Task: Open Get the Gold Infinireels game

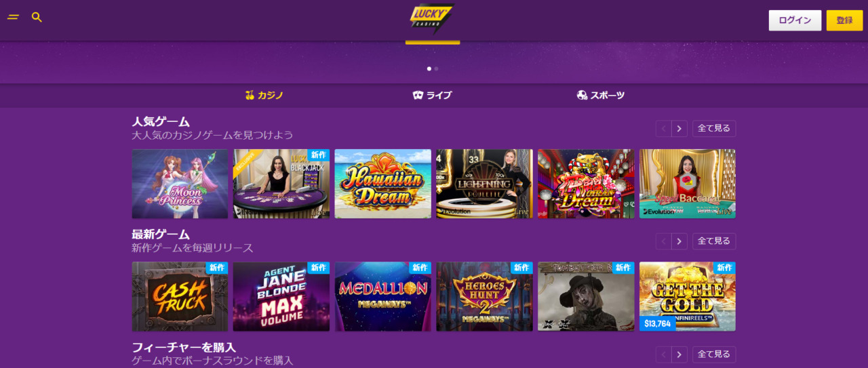Action: [x=688, y=296]
